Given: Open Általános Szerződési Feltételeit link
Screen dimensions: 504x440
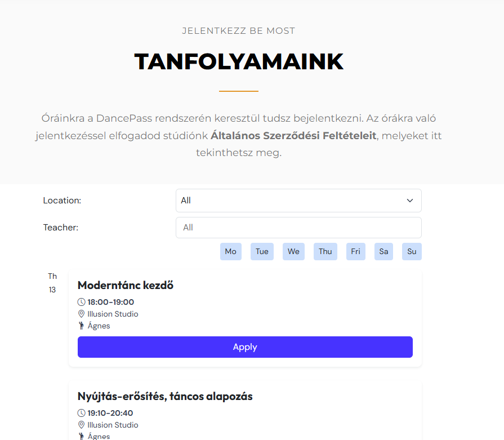Looking at the screenshot, I should click(293, 136).
